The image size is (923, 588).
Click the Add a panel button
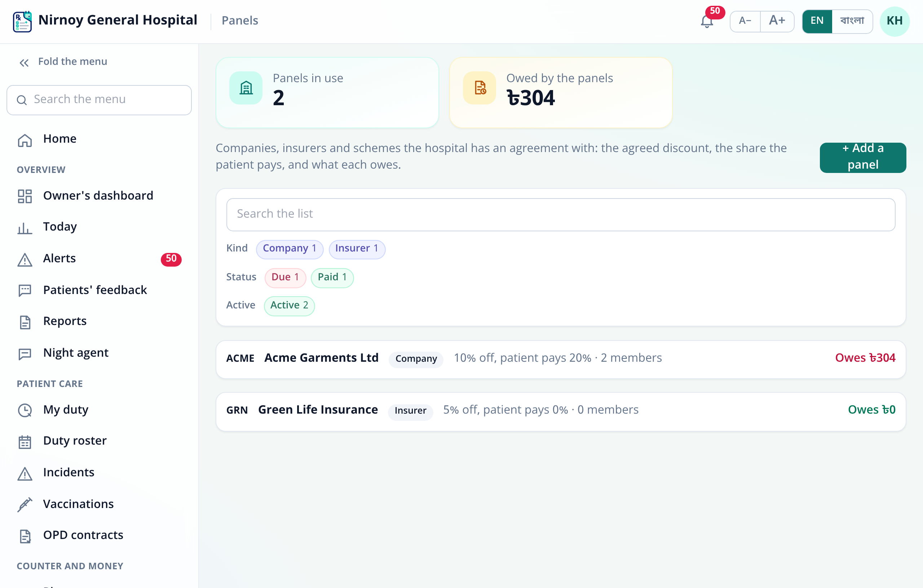click(862, 157)
